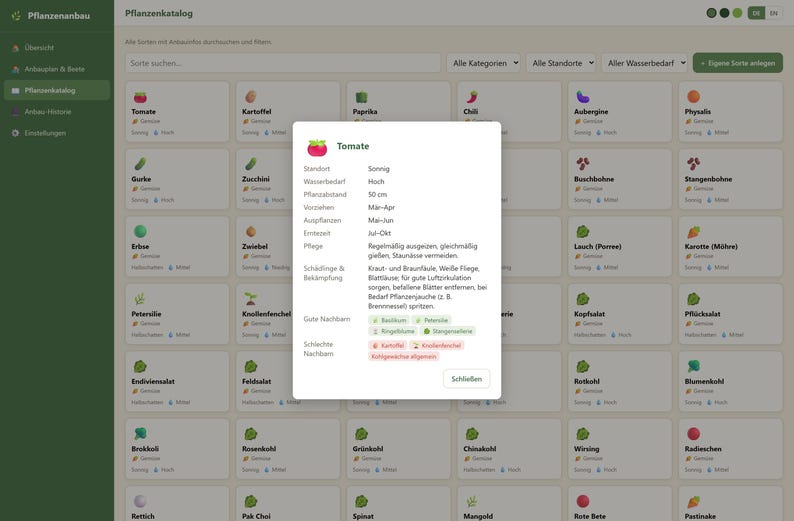Image resolution: width=794 pixels, height=521 pixels.
Task: Click the broccoli icon on Blumenkohl card
Action: [694, 366]
